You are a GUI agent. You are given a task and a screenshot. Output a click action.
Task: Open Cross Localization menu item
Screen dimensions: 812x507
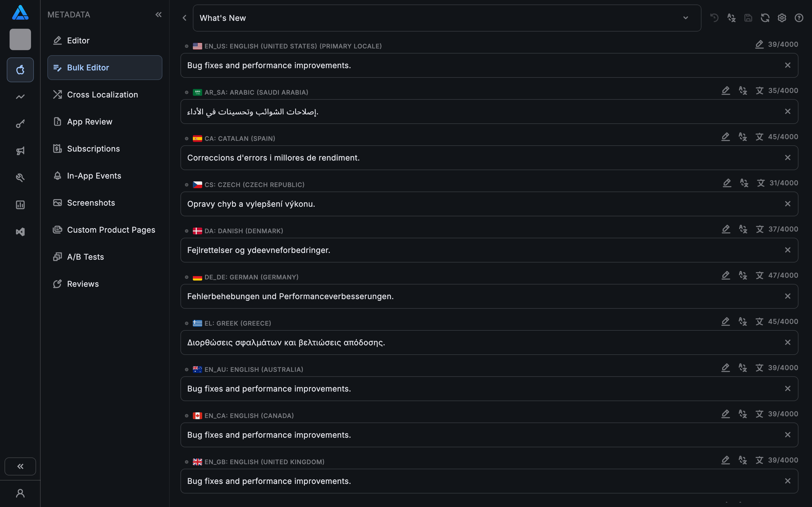point(102,95)
